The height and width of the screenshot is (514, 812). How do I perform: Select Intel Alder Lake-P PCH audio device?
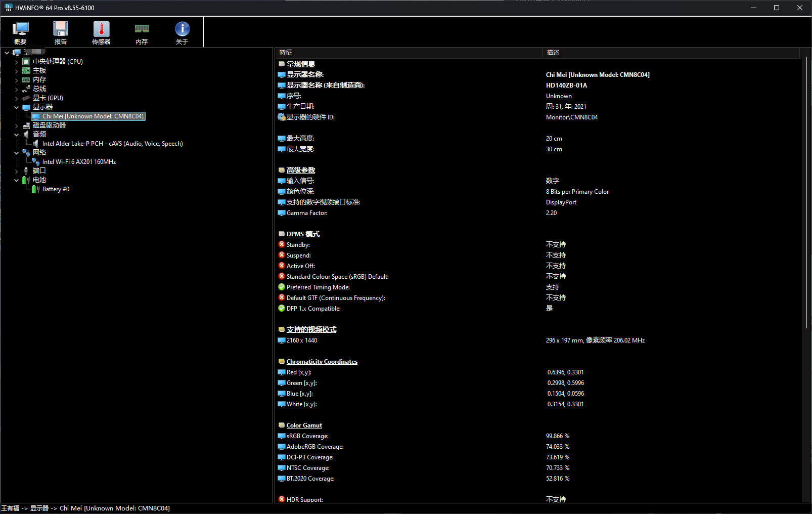point(112,144)
